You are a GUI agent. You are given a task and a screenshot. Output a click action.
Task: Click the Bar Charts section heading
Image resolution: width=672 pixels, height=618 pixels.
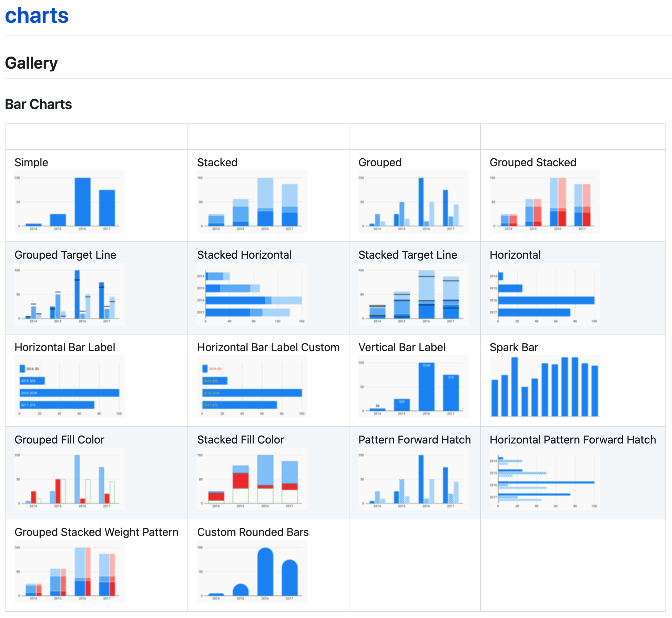38,104
